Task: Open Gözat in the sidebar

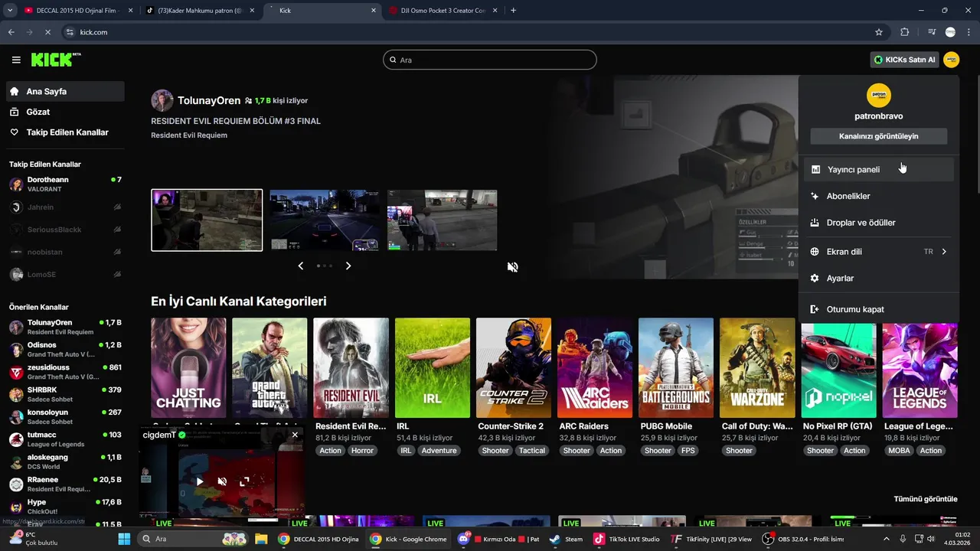Action: (x=64, y=112)
